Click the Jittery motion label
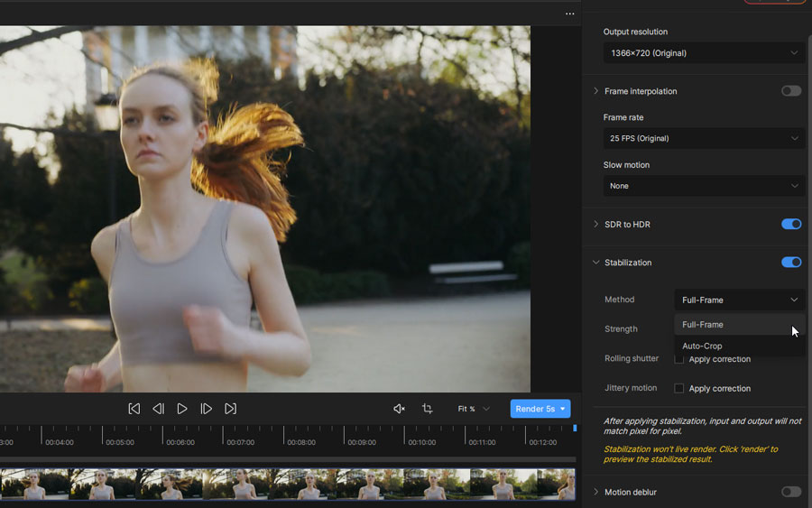The width and height of the screenshot is (812, 508). (x=631, y=388)
